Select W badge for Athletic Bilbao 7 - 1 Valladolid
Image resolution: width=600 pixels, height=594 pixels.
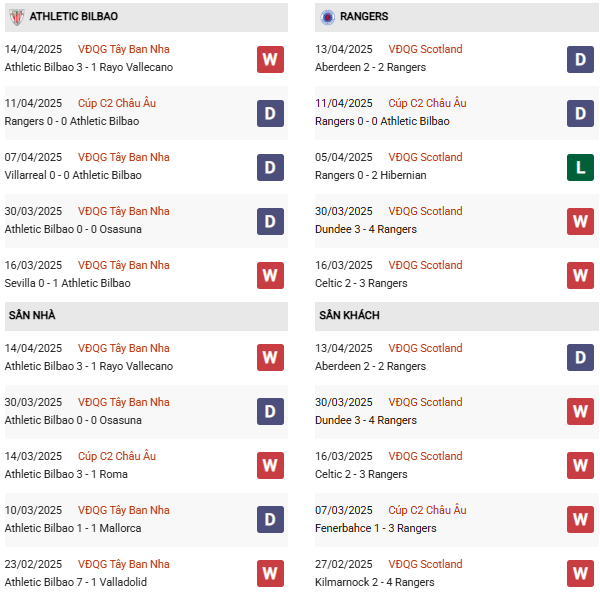tap(270, 574)
